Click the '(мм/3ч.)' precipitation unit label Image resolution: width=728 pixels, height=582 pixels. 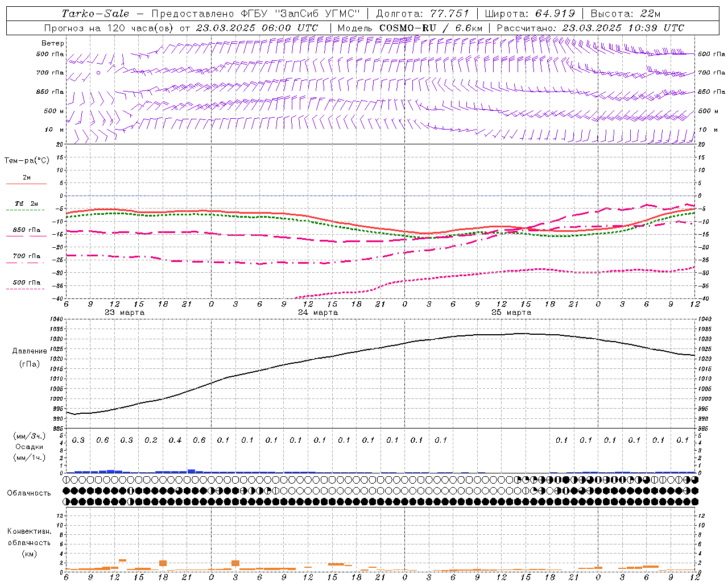point(29,436)
